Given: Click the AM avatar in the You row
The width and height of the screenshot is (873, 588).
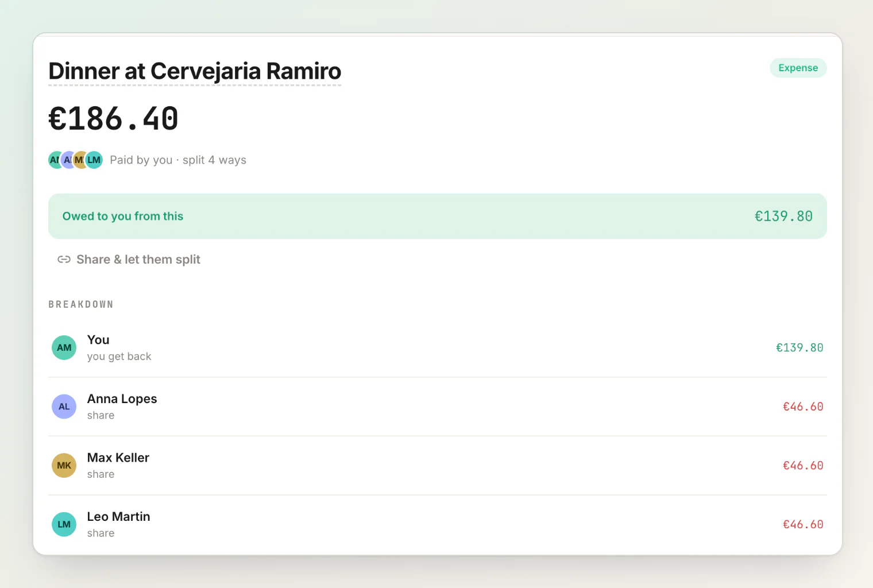Looking at the screenshot, I should pos(64,347).
